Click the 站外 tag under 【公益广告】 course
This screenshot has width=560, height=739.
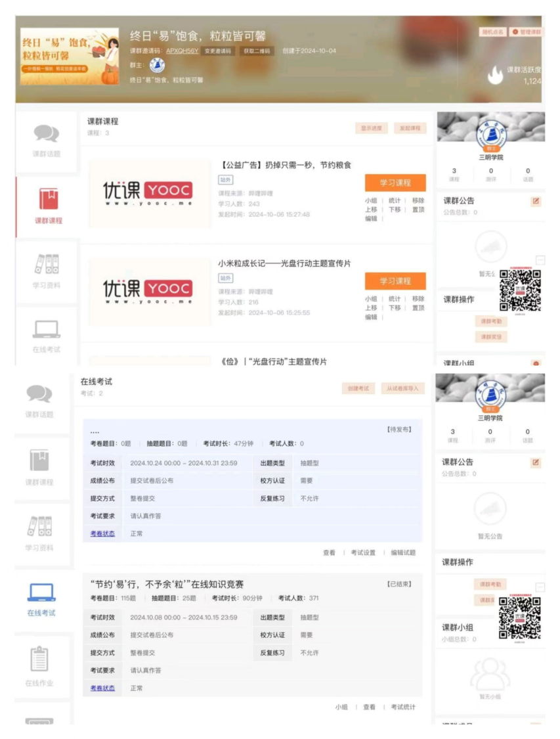226,180
